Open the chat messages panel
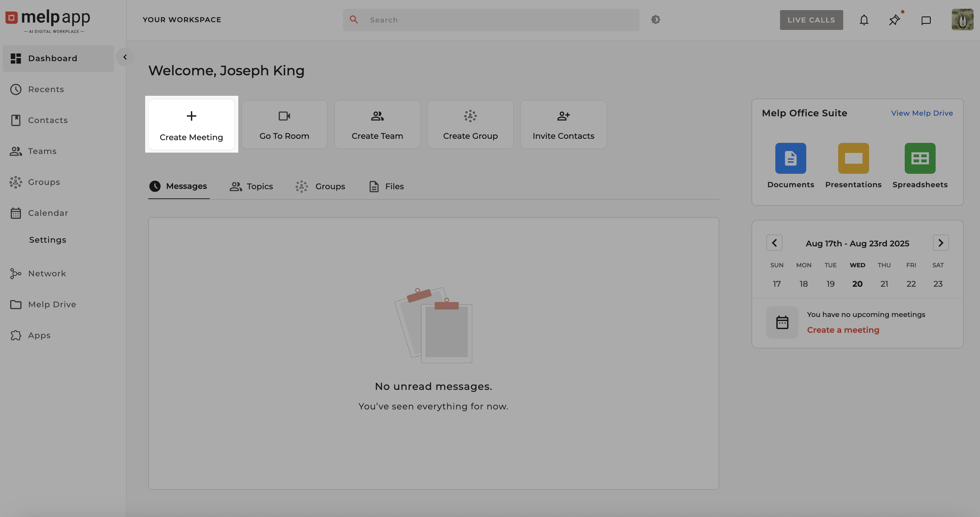 pyautogui.click(x=926, y=20)
